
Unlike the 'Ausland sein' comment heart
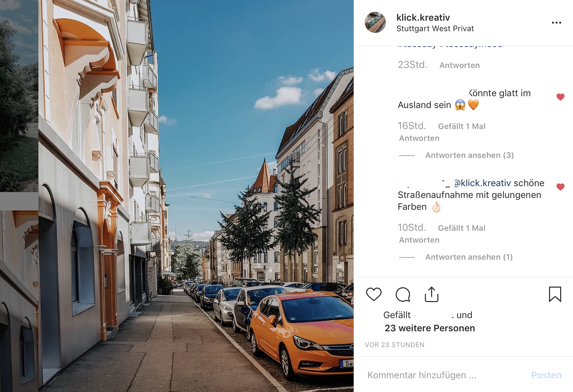561,97
